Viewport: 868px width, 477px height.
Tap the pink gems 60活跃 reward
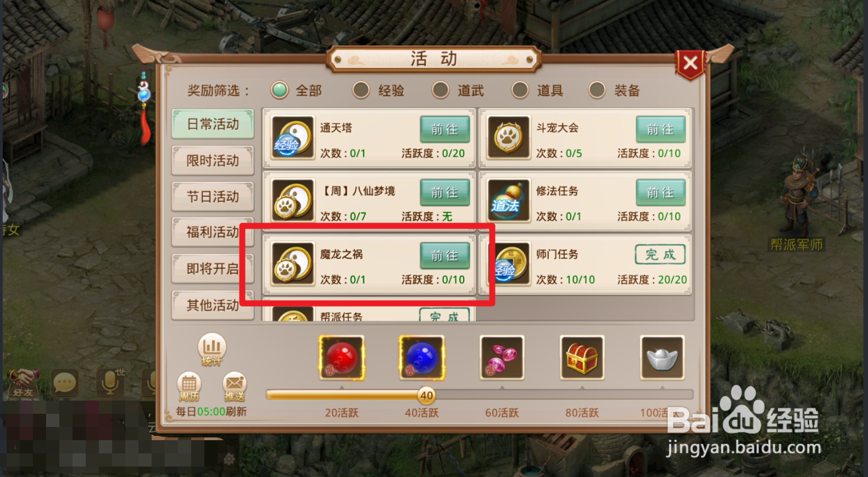tap(502, 358)
